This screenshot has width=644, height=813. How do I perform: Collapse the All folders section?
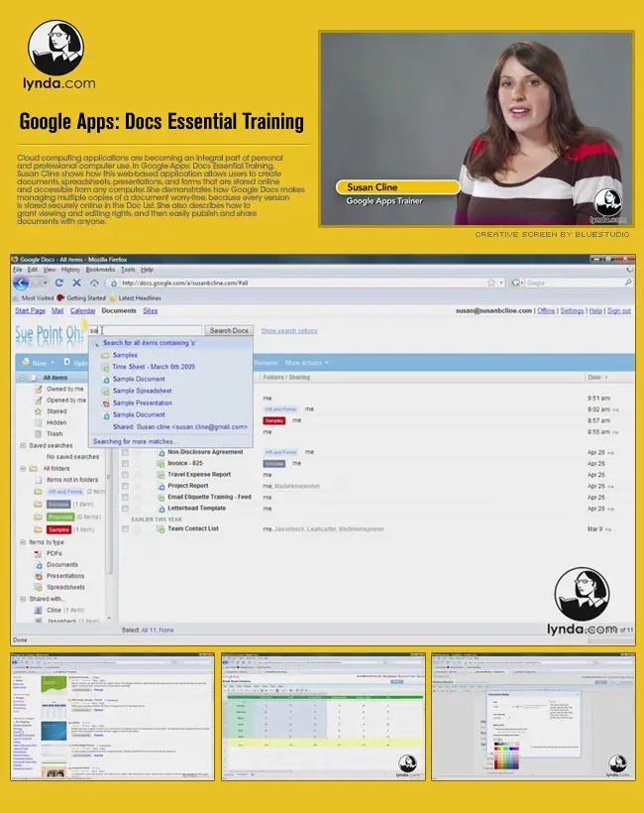[23, 469]
